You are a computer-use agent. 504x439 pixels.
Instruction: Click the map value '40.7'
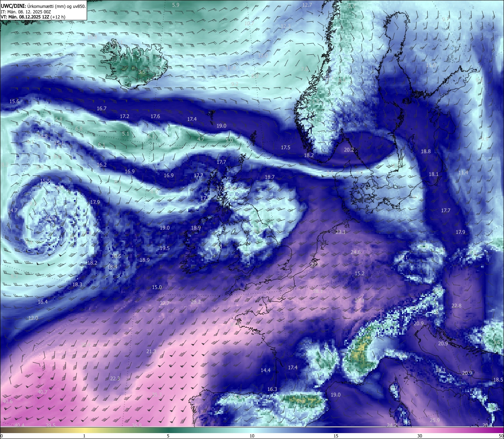[43, 392]
